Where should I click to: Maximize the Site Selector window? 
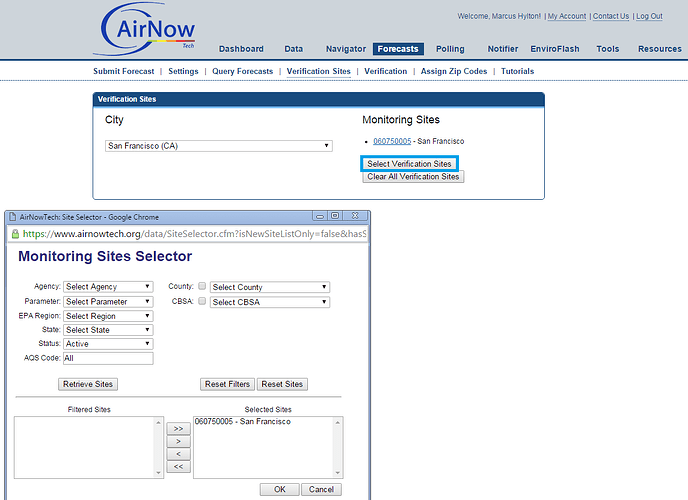(335, 216)
